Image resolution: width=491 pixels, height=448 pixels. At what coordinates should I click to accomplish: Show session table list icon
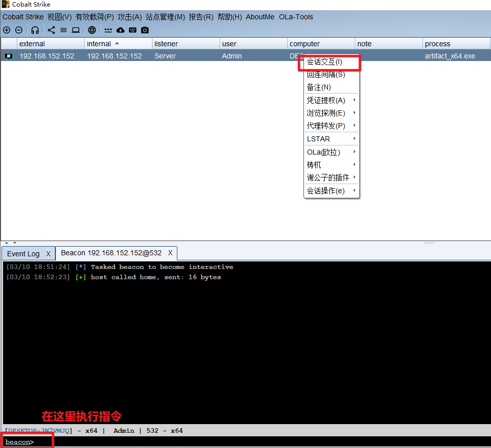pos(64,30)
